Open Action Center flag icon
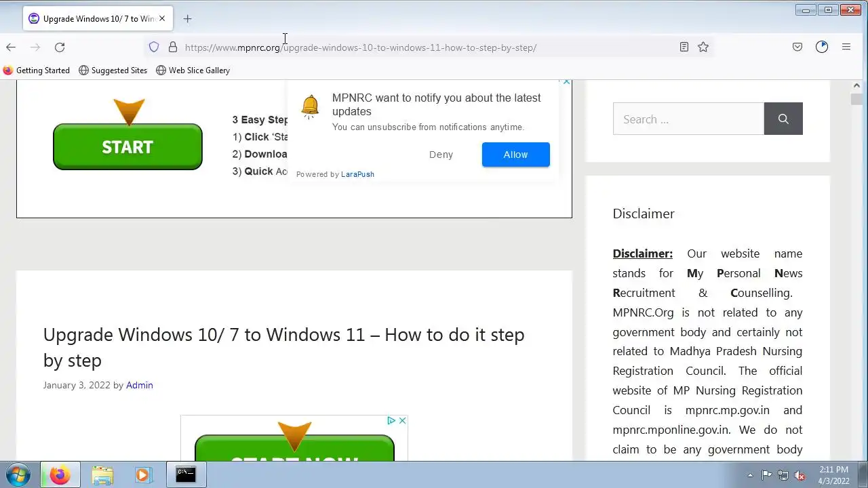This screenshot has width=868, height=488. click(x=766, y=475)
